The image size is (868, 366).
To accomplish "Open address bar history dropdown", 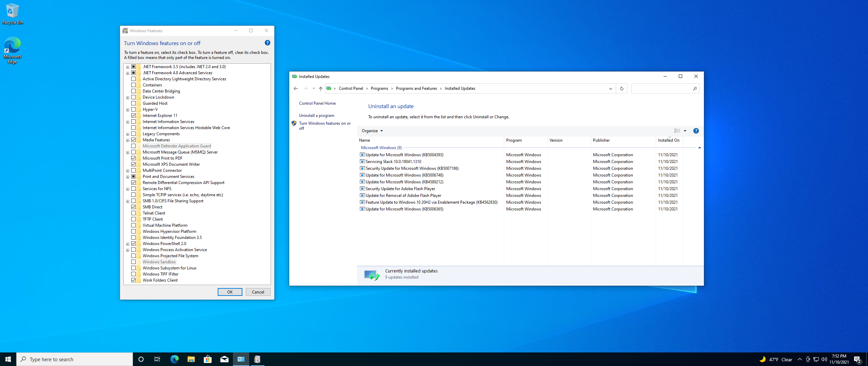I will [610, 88].
